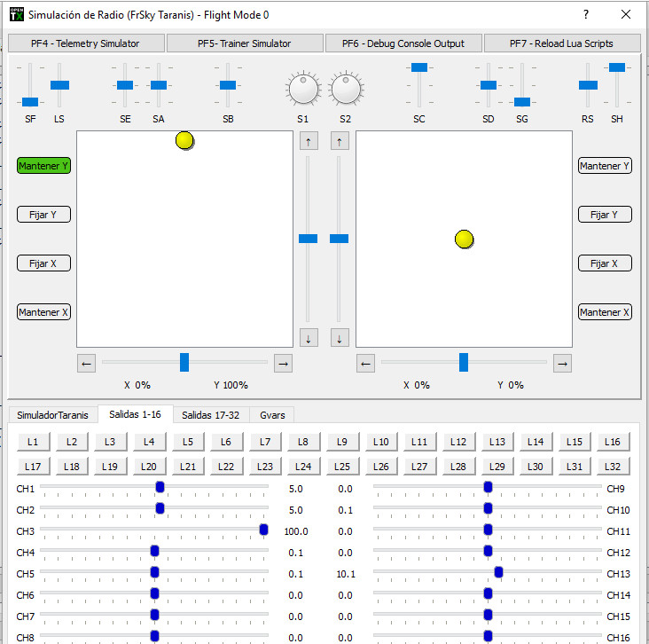The width and height of the screenshot is (649, 644).
Task: Click the yellow ball in the right stick area
Action: click(464, 239)
